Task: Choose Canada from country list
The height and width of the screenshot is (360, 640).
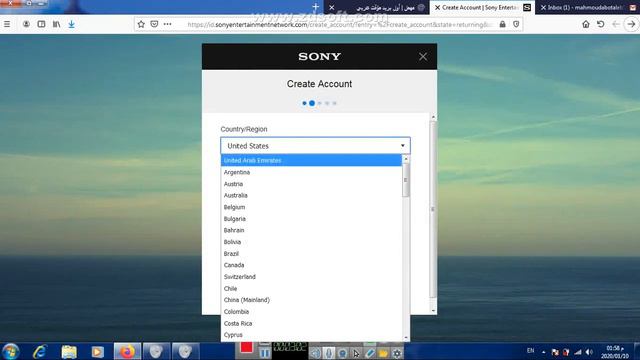Action: point(311,265)
